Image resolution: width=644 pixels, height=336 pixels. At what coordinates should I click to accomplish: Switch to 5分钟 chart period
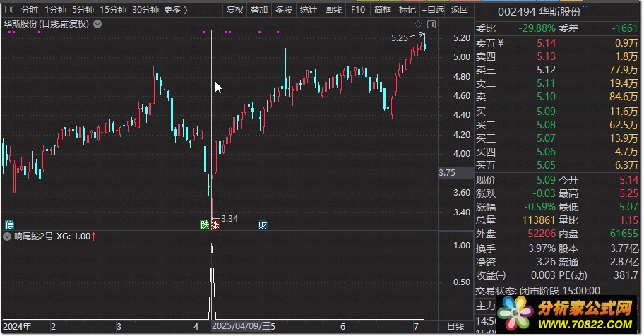(x=83, y=9)
